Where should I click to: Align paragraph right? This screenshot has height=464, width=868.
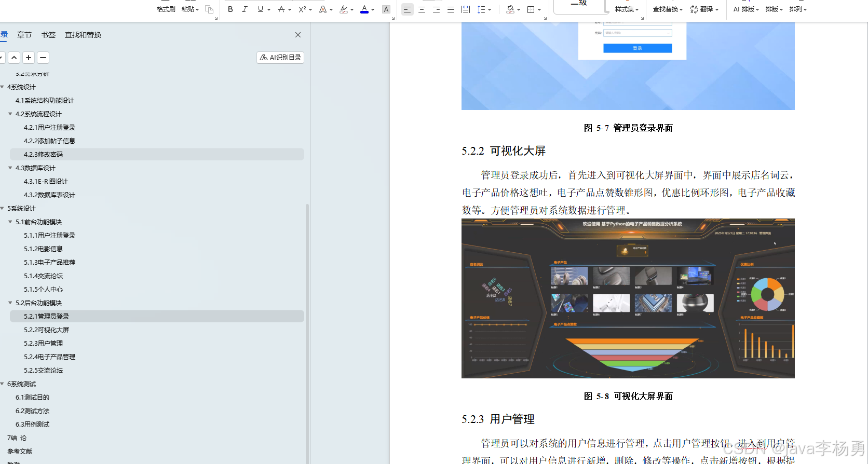pos(437,9)
